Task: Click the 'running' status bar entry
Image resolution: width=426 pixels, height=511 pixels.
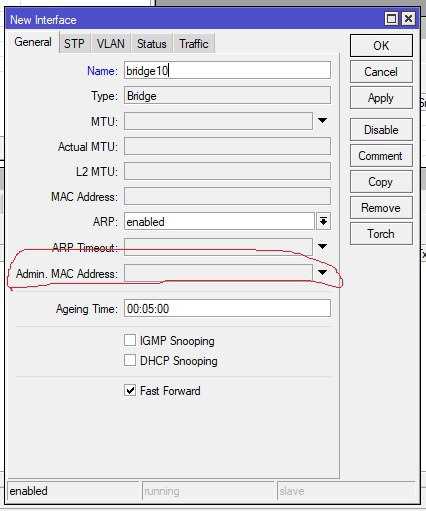Action: (x=208, y=491)
